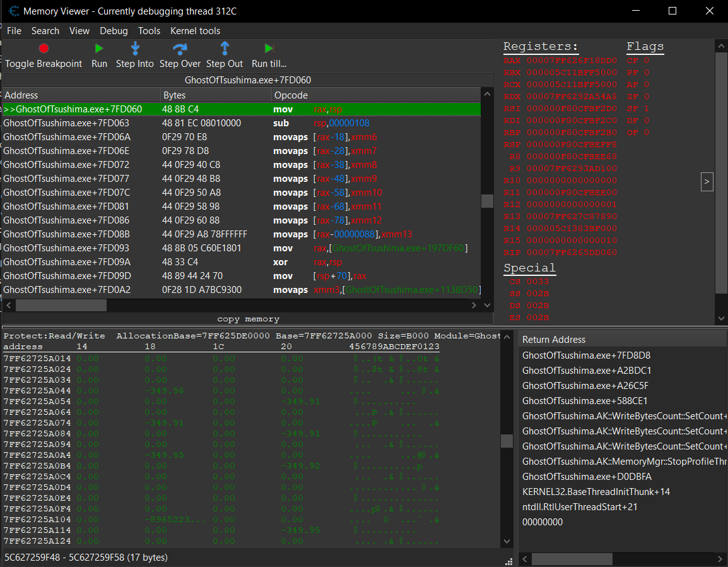Screen dimensions: 728x567
Task: Open the Kernel tools menu
Action: pos(196,30)
